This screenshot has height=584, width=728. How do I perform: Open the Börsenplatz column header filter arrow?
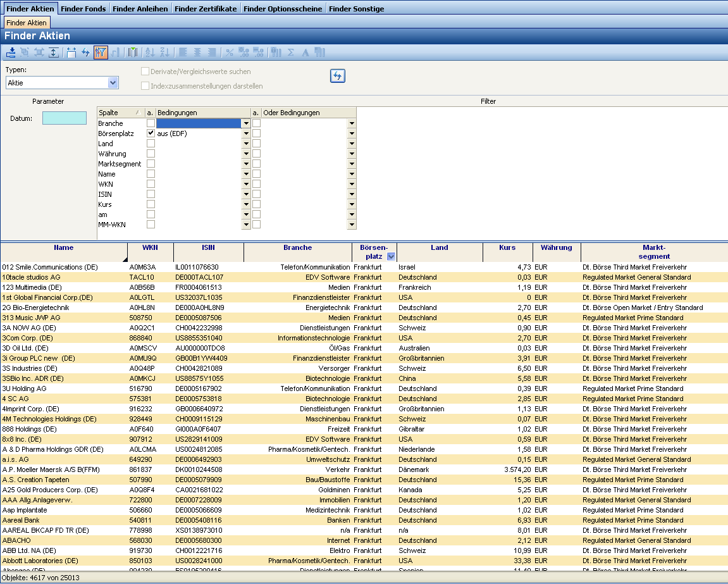(390, 256)
